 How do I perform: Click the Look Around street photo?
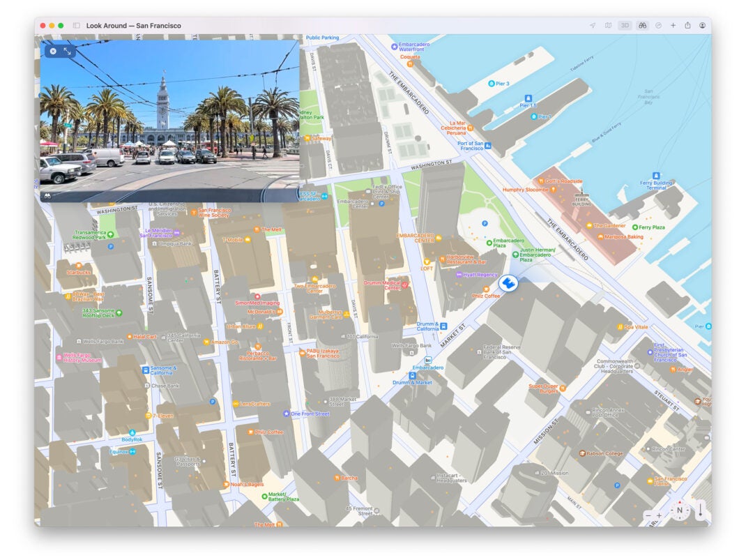tap(169, 126)
